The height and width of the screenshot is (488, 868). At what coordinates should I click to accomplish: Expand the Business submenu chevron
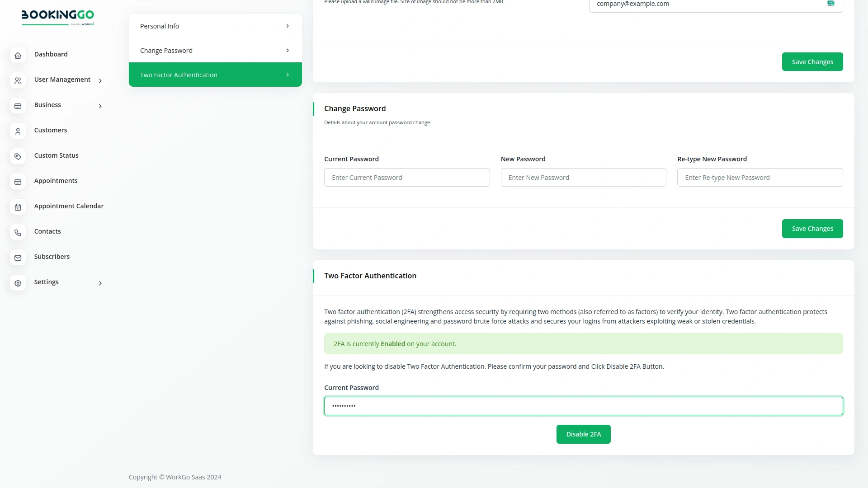(x=100, y=106)
